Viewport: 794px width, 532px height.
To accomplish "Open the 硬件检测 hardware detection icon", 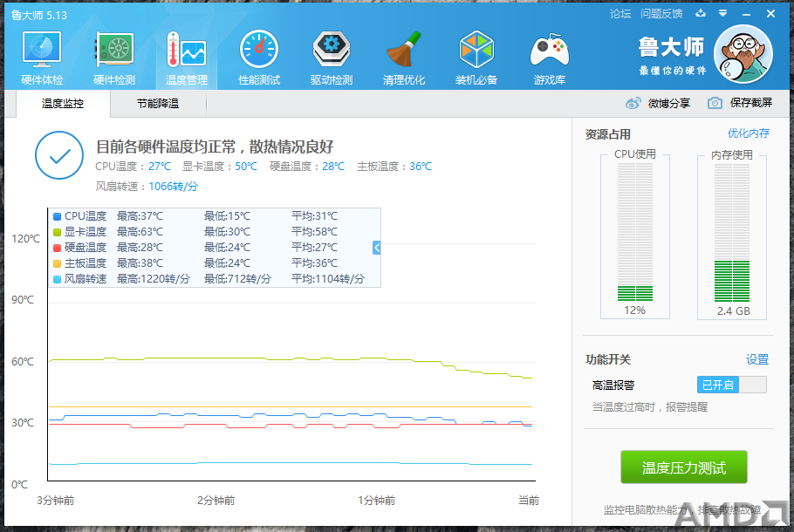I will click(x=114, y=58).
